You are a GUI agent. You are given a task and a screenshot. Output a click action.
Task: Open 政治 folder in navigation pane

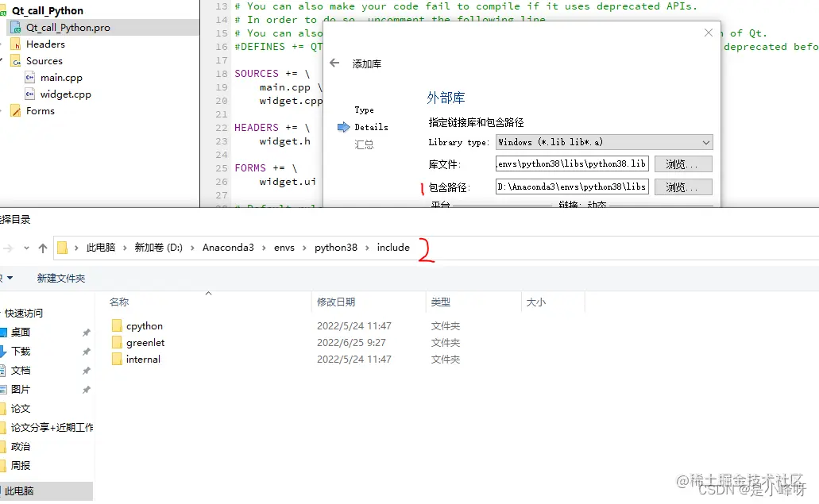[x=21, y=447]
